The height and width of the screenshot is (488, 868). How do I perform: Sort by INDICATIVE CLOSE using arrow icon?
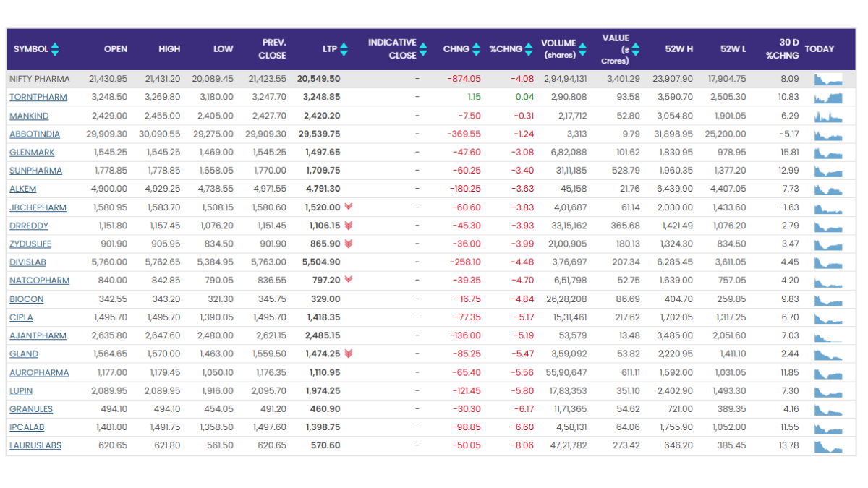pyautogui.click(x=423, y=49)
